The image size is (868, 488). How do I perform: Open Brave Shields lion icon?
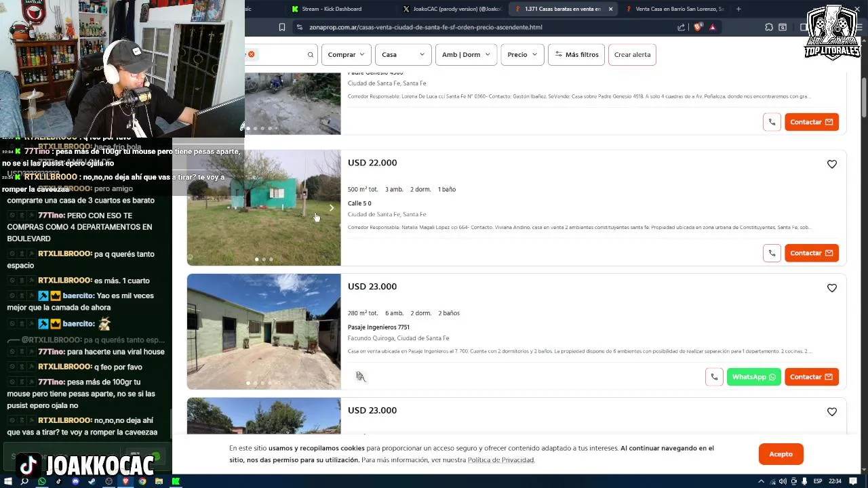(698, 27)
